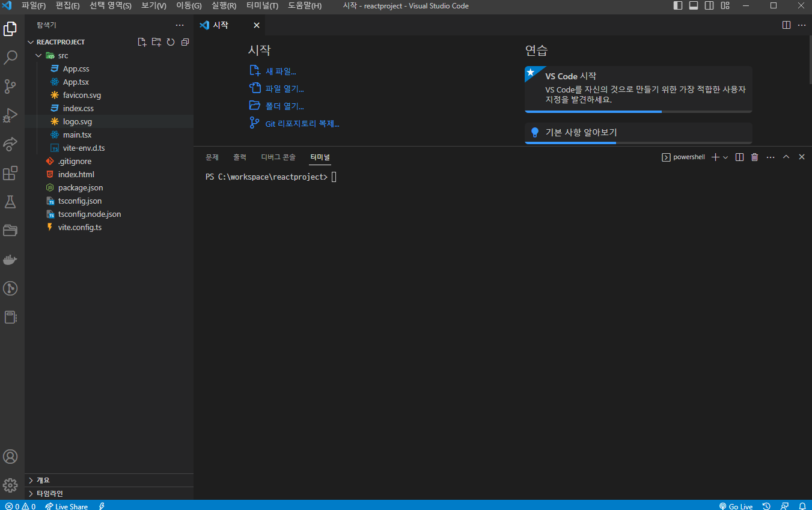Image resolution: width=812 pixels, height=510 pixels.
Task: Create a new folder in REACTPROJECT explorer
Action: click(x=156, y=42)
